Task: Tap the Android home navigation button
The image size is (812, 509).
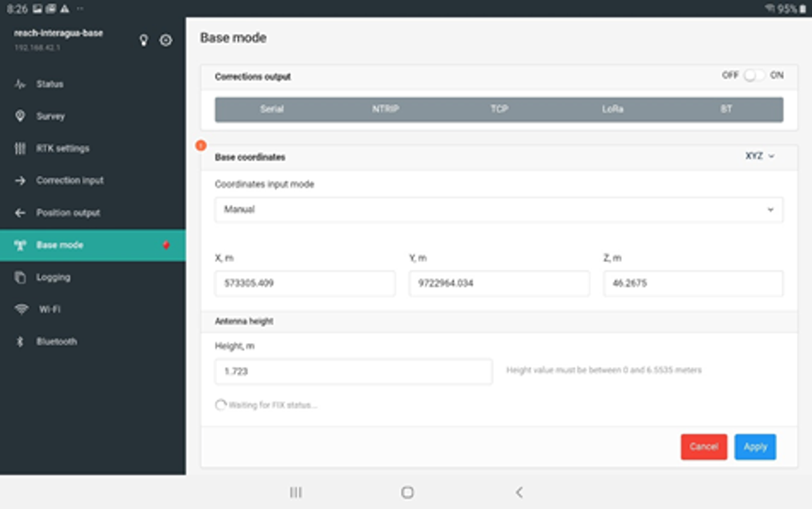Action: 408,492
